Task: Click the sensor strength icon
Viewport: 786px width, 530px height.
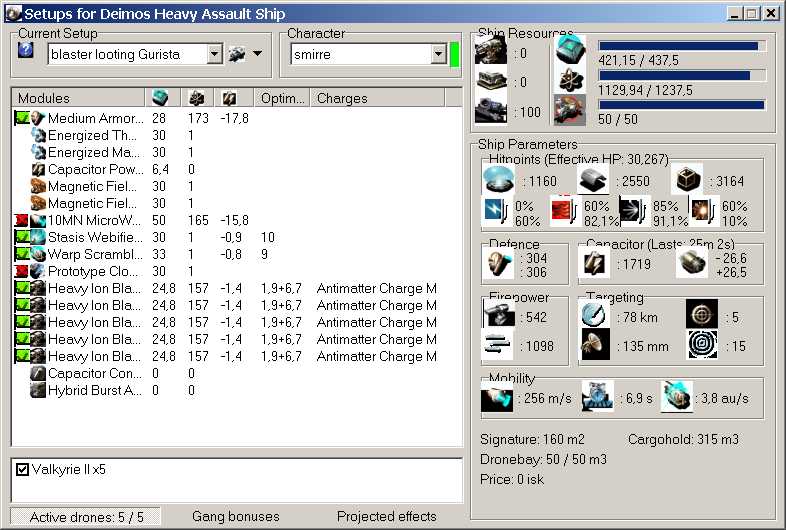Action: click(702, 344)
